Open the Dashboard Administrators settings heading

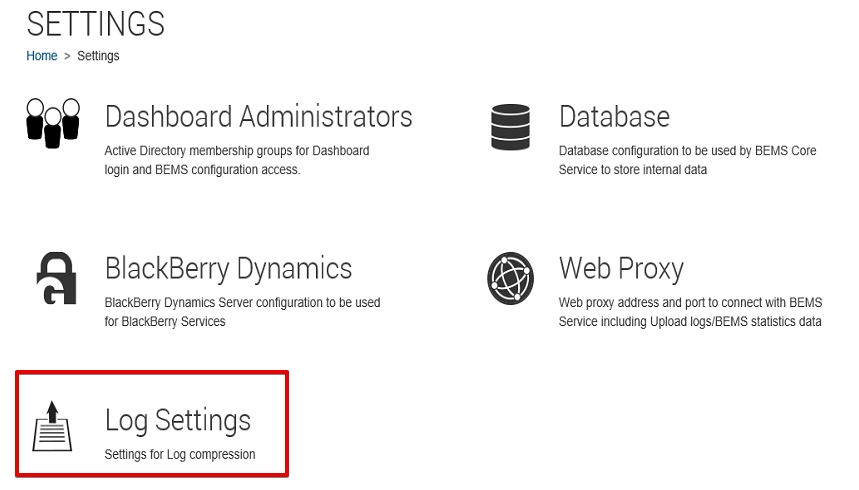tap(258, 116)
